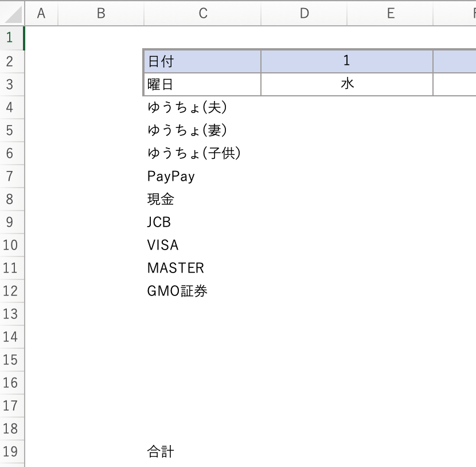Select the 合計 cell
476x467 pixels.
pyautogui.click(x=202, y=452)
